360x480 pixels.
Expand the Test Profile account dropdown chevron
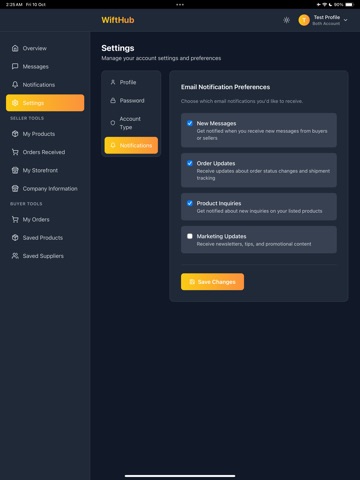pyautogui.click(x=346, y=20)
